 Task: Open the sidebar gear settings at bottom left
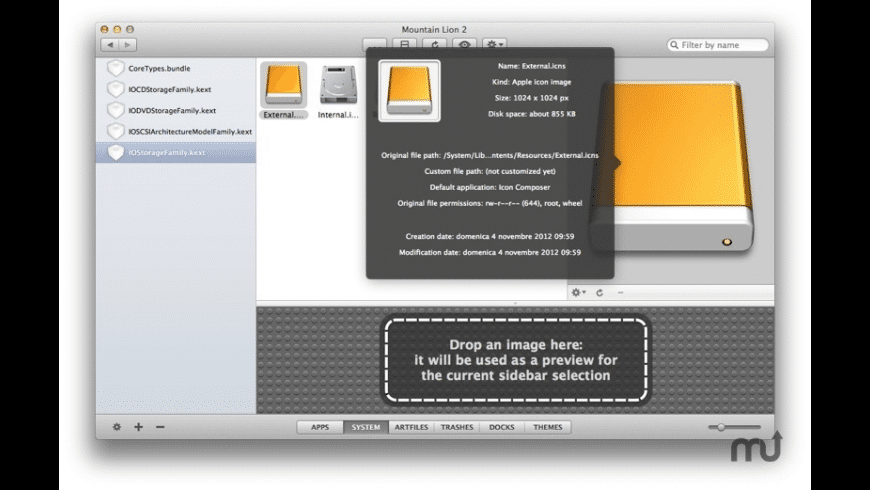117,427
